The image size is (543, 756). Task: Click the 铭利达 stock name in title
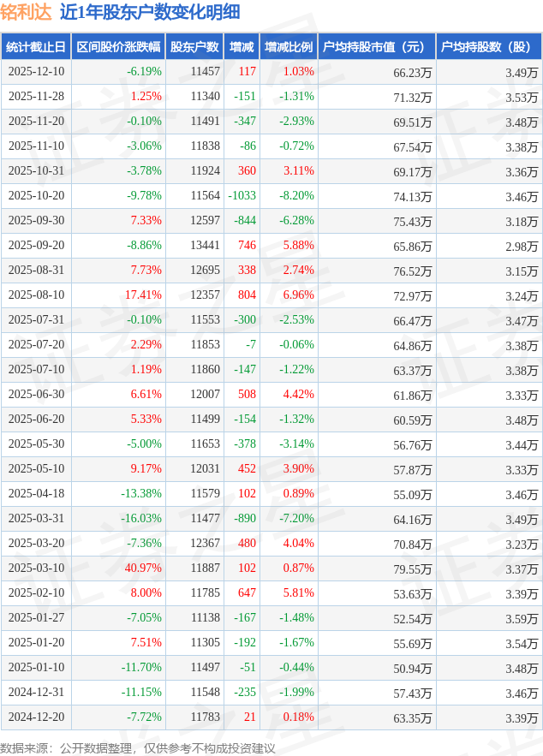(x=26, y=12)
